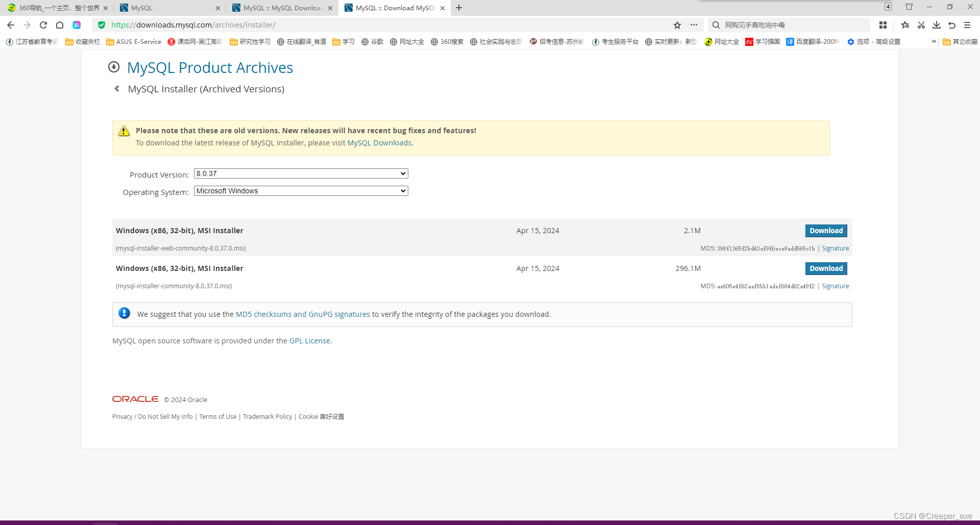Open Cookie 喜好设置 link

pos(322,417)
